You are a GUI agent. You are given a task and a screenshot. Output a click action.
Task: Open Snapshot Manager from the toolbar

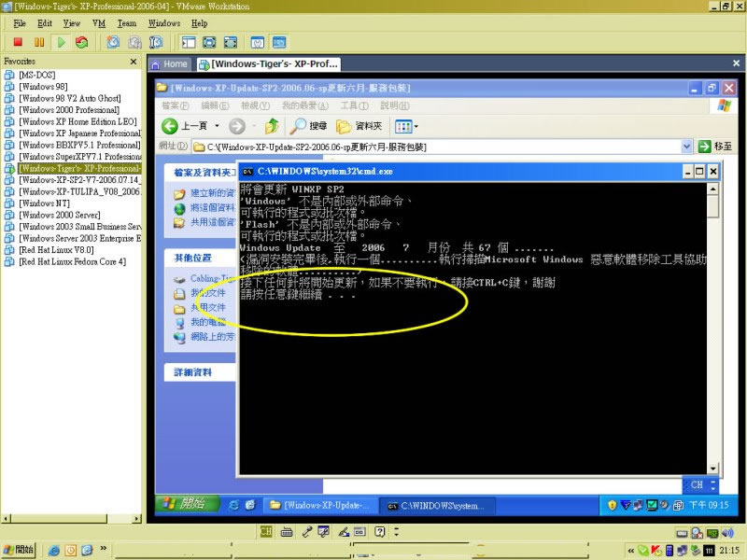coord(156,42)
